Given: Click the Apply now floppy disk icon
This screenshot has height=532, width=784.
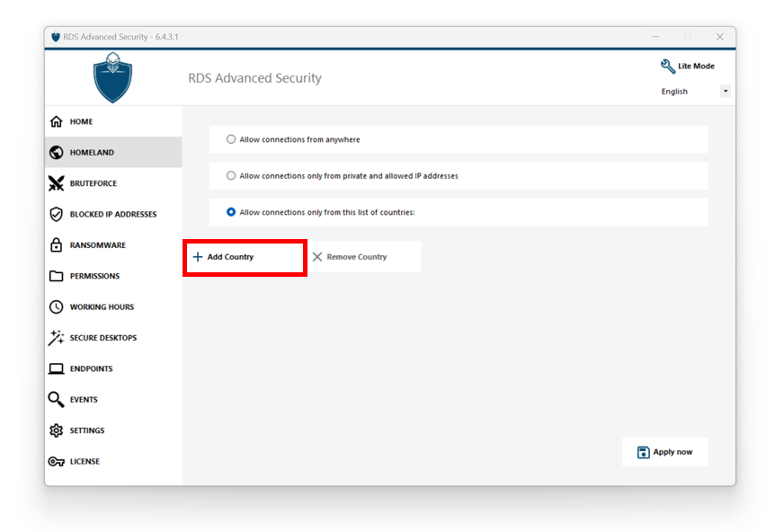Looking at the screenshot, I should click(x=644, y=452).
